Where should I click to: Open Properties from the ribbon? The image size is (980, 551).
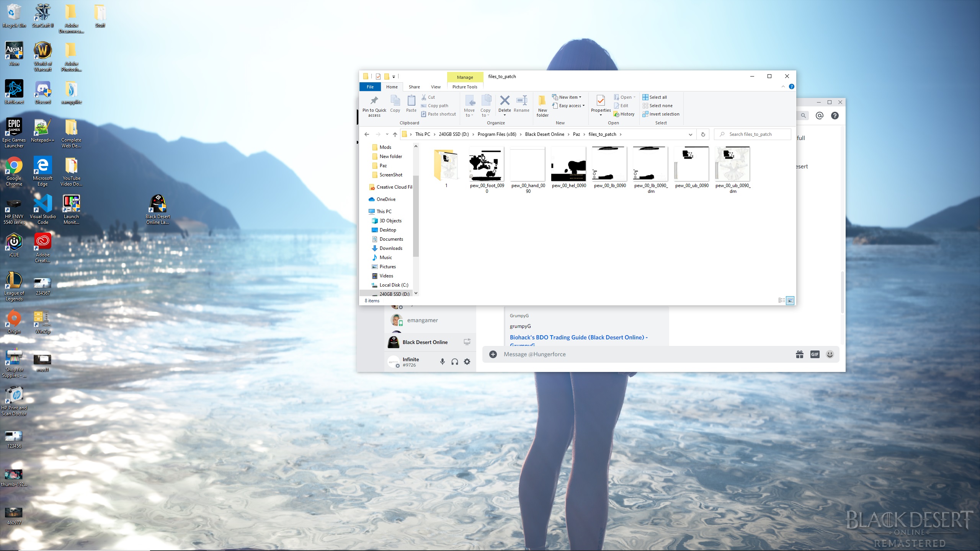coord(601,101)
